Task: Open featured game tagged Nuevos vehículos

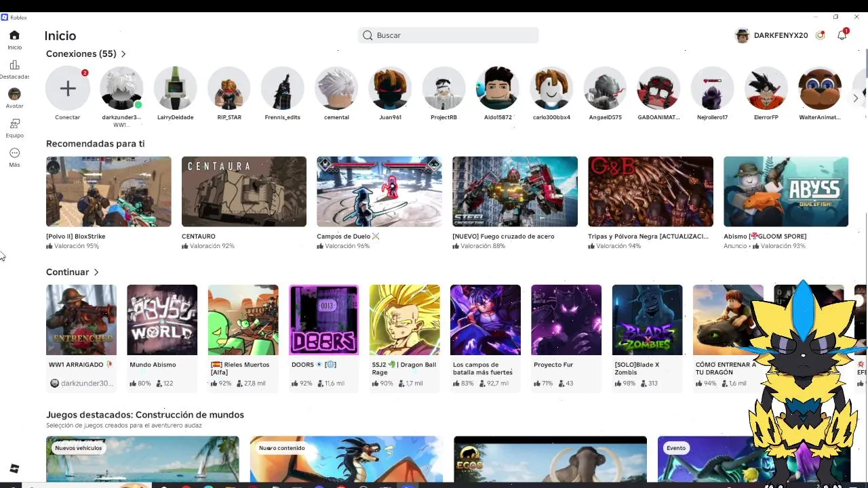Action: coord(142,459)
